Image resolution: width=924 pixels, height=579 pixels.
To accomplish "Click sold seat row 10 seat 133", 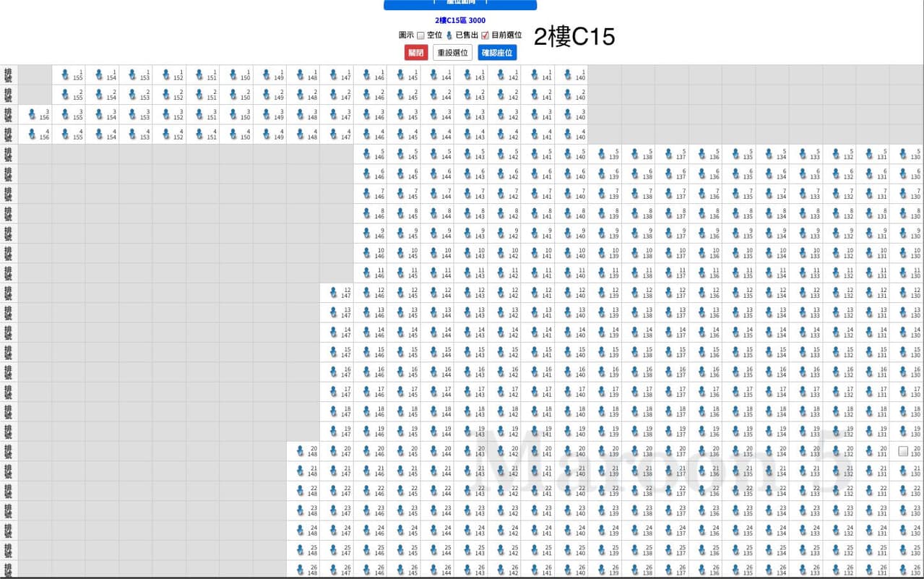I will coord(803,254).
